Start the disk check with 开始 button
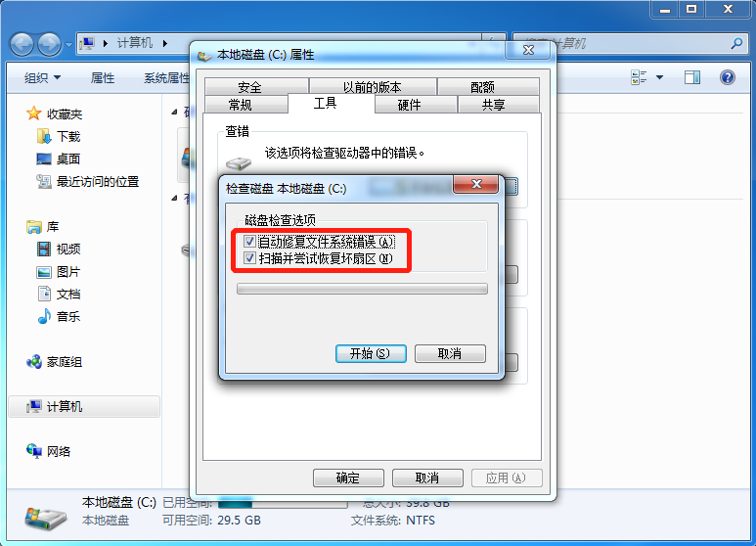Viewport: 756px width, 546px height. [x=371, y=353]
